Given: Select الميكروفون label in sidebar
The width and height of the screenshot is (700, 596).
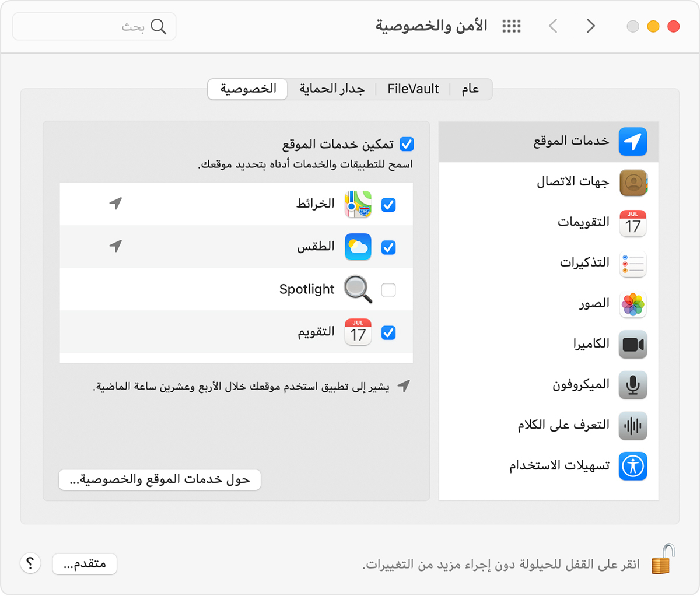Looking at the screenshot, I should click(x=581, y=384).
